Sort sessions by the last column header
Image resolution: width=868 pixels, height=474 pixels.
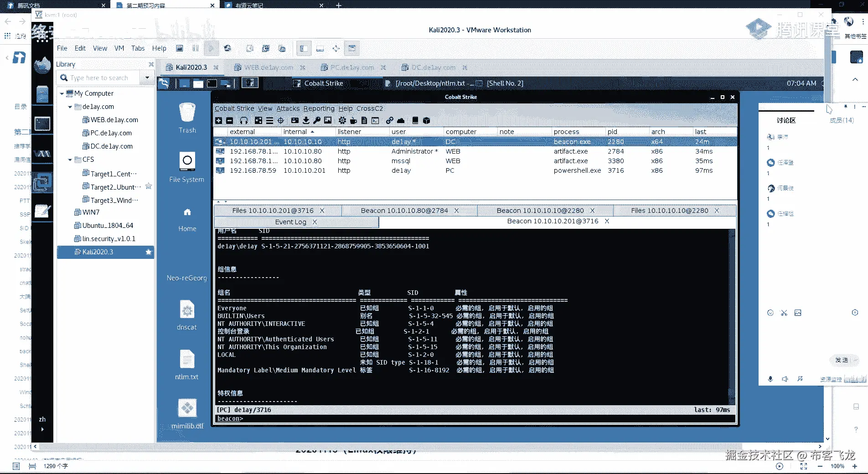pos(714,132)
